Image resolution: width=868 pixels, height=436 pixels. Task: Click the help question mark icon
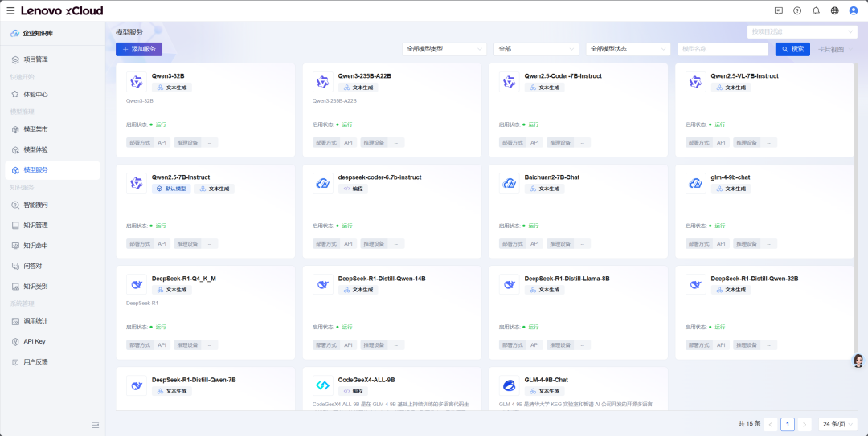pyautogui.click(x=797, y=10)
